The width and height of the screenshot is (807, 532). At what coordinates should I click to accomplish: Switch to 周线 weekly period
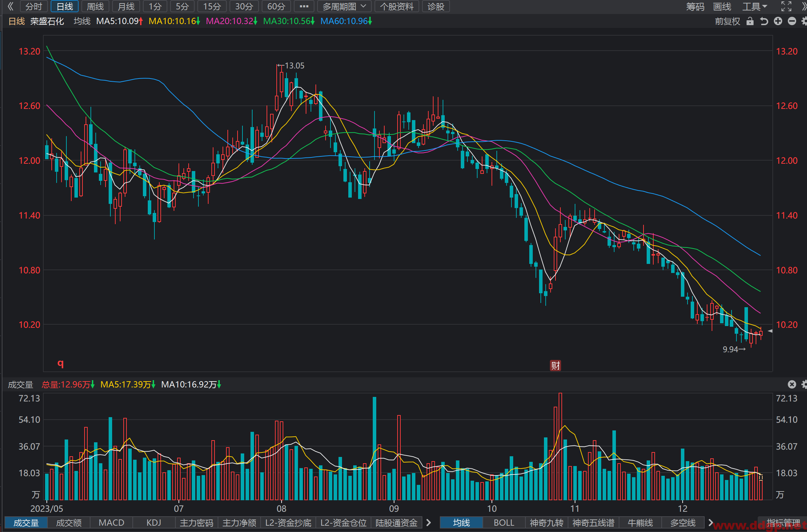coord(95,6)
